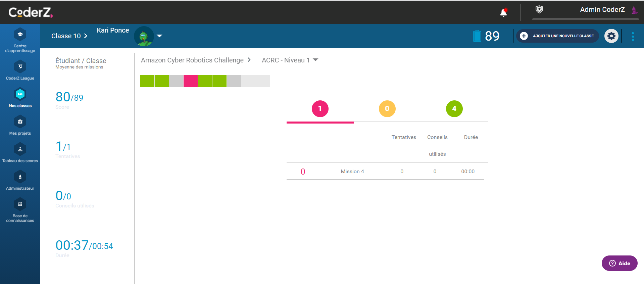Screen dimensions: 644x284
Task: Open Tableau des scores sidebar icon
Action: tap(20, 149)
